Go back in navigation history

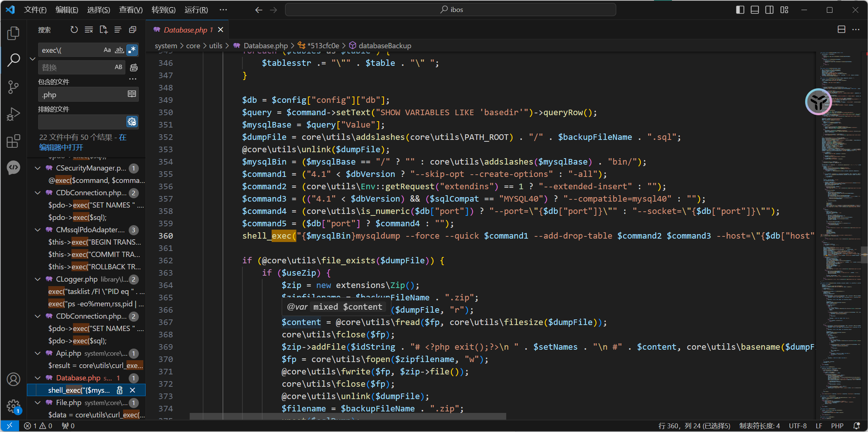tap(259, 10)
